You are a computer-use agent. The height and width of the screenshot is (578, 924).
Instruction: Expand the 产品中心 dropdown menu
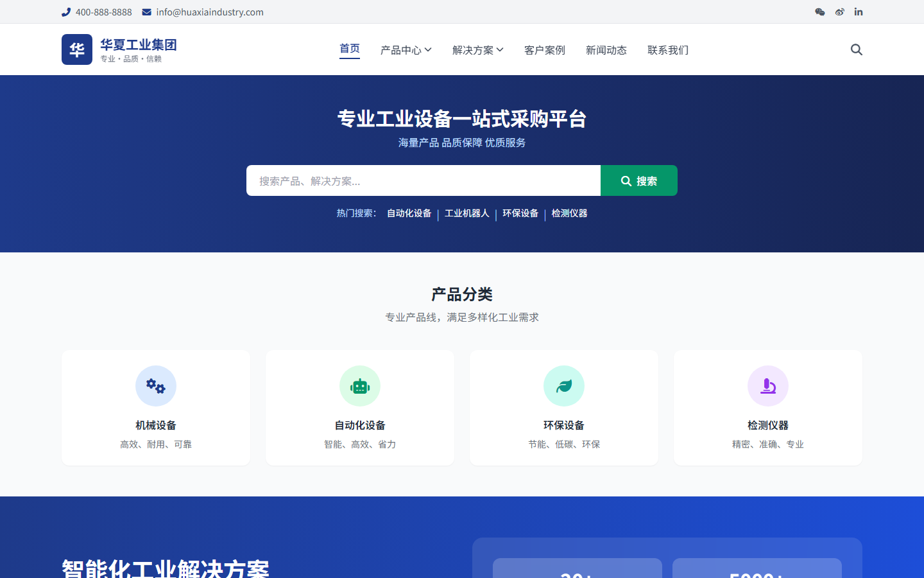coord(406,50)
